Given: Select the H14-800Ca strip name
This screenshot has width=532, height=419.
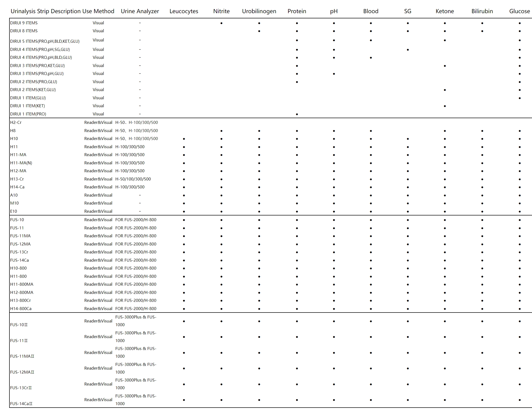Looking at the screenshot, I should pos(21,309).
